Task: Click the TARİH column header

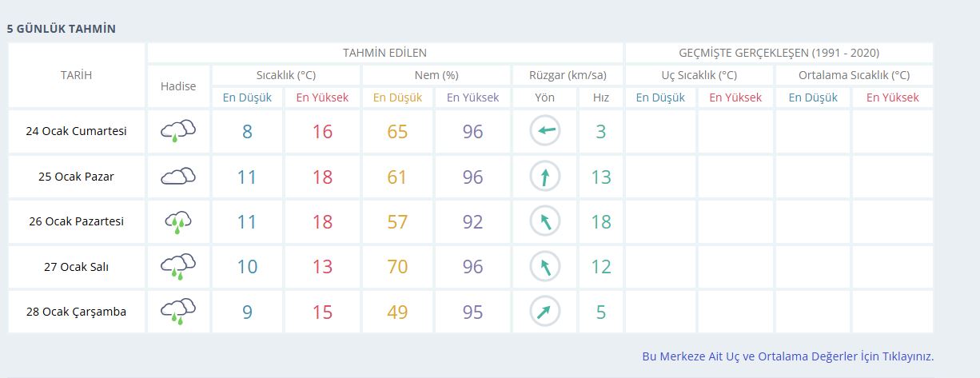Action: point(77,75)
